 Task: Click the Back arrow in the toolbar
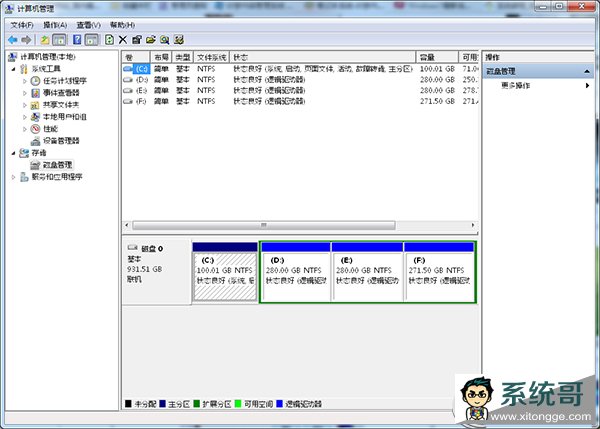(13, 39)
